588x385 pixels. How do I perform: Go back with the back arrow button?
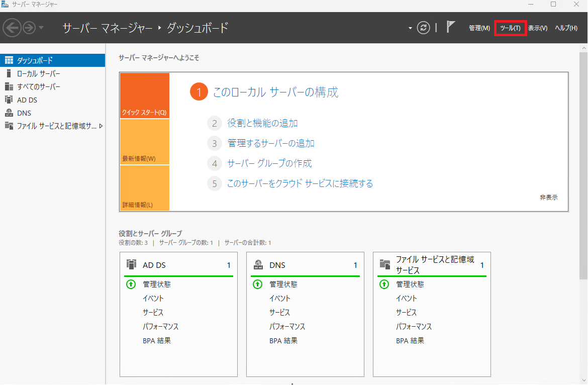click(x=12, y=28)
